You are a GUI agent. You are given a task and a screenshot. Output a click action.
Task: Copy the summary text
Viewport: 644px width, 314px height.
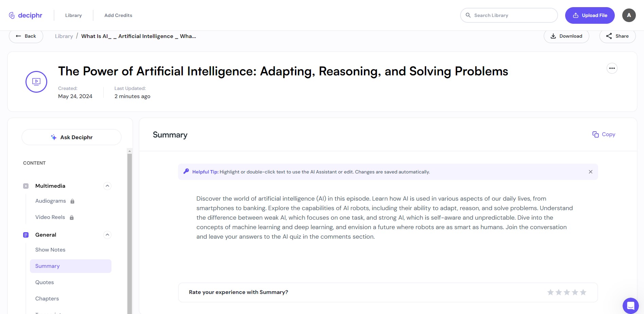pyautogui.click(x=604, y=134)
